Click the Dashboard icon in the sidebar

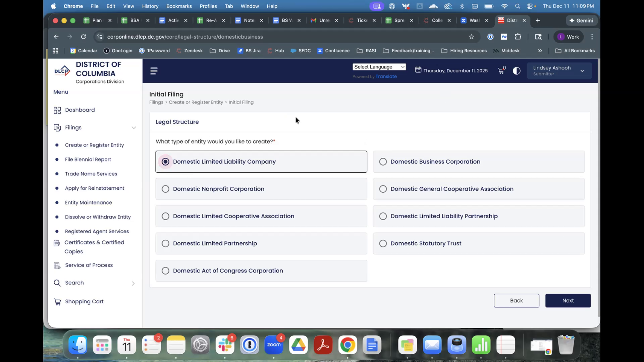(57, 110)
